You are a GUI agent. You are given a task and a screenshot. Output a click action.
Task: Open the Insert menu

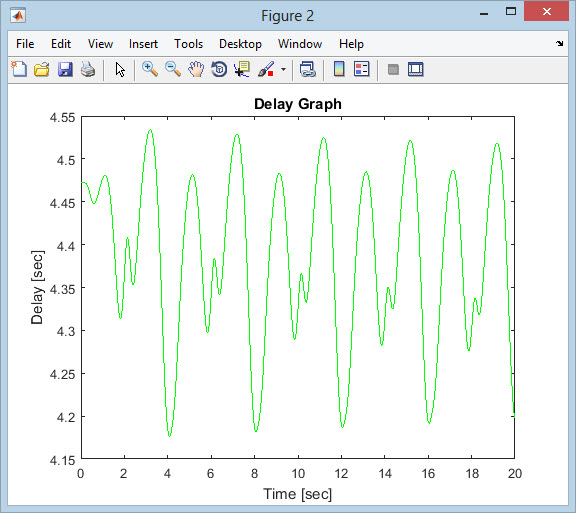pyautogui.click(x=143, y=44)
